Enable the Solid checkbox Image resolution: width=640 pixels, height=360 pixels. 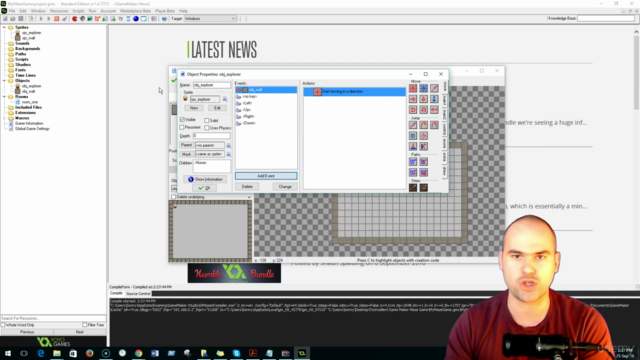point(207,120)
